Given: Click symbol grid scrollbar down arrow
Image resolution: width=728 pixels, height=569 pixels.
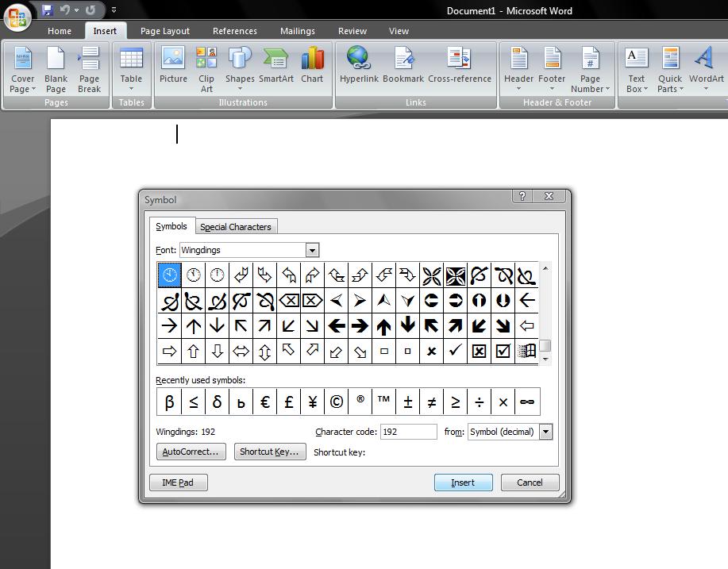Looking at the screenshot, I should pyautogui.click(x=545, y=359).
